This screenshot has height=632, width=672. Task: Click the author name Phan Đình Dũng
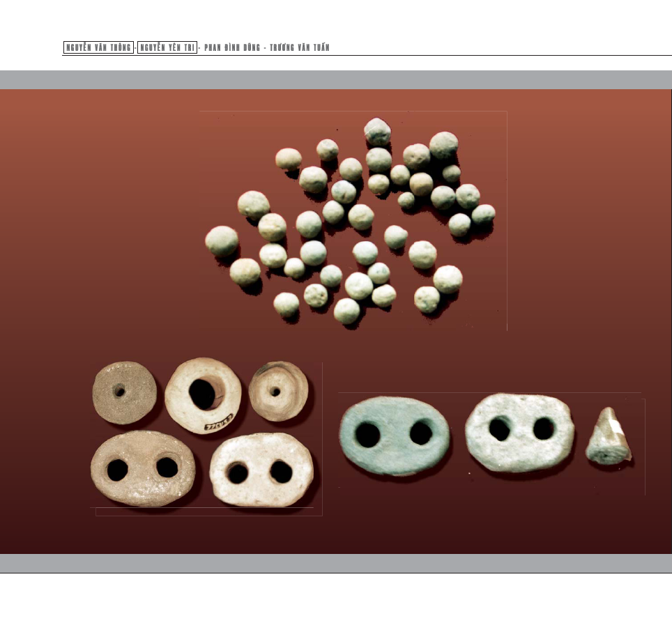pyautogui.click(x=232, y=47)
